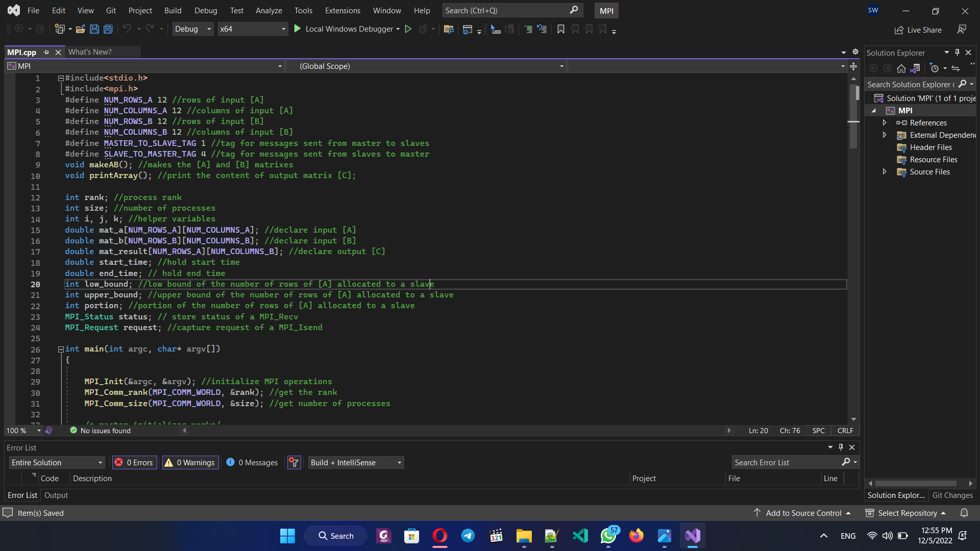Click the split editor icon above scrollbar
Screen dimensions: 980x551
(853, 66)
